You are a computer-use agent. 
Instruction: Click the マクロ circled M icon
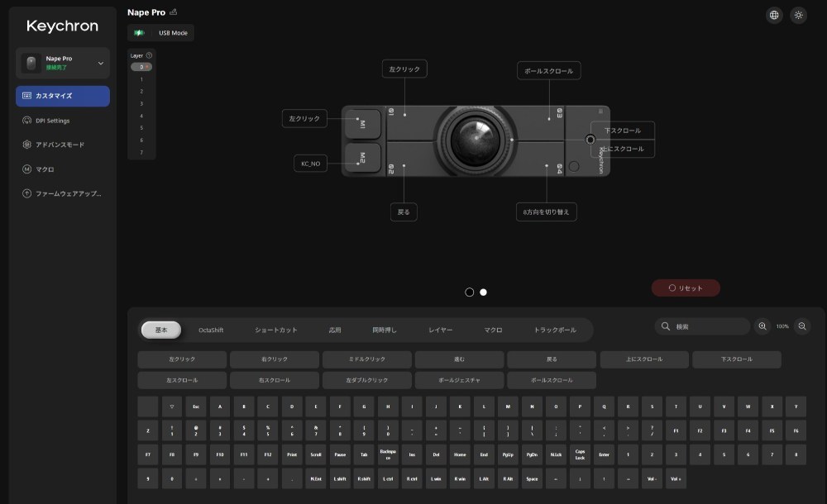pos(27,169)
